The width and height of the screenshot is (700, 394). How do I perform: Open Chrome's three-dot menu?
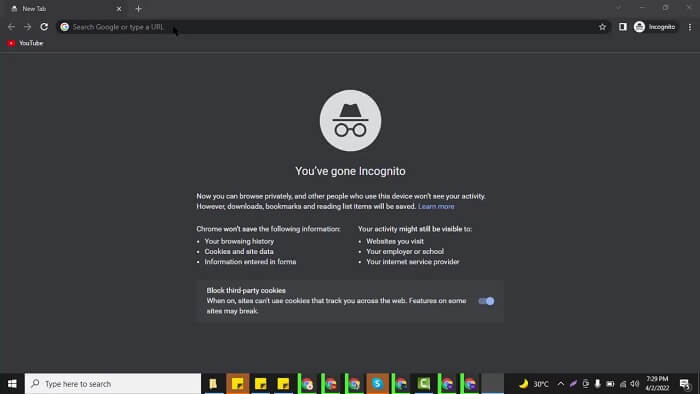(x=690, y=27)
